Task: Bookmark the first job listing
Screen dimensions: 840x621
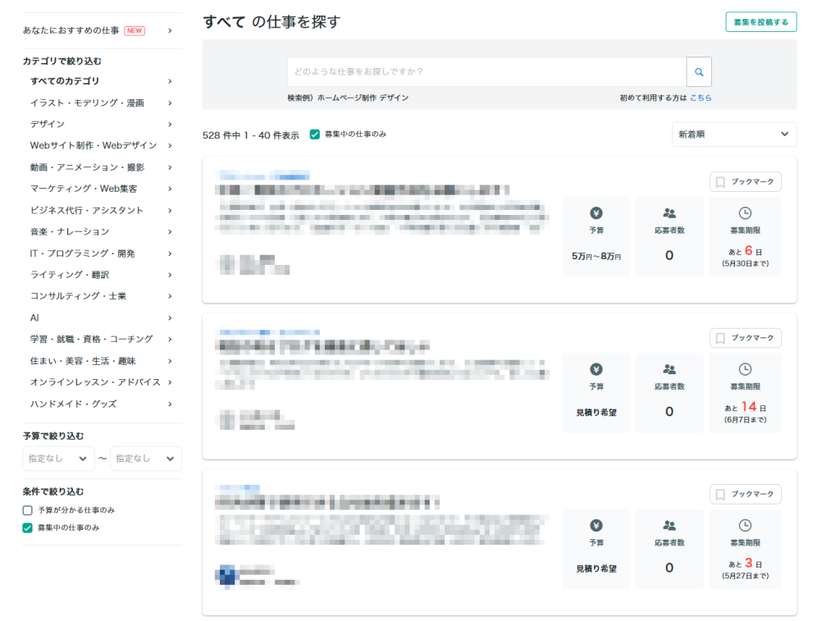Action: tap(745, 182)
